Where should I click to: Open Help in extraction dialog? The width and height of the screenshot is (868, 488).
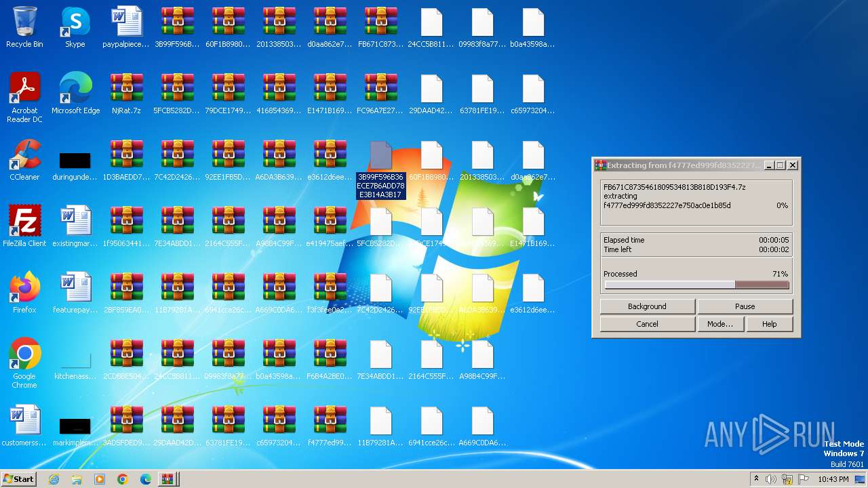(769, 324)
